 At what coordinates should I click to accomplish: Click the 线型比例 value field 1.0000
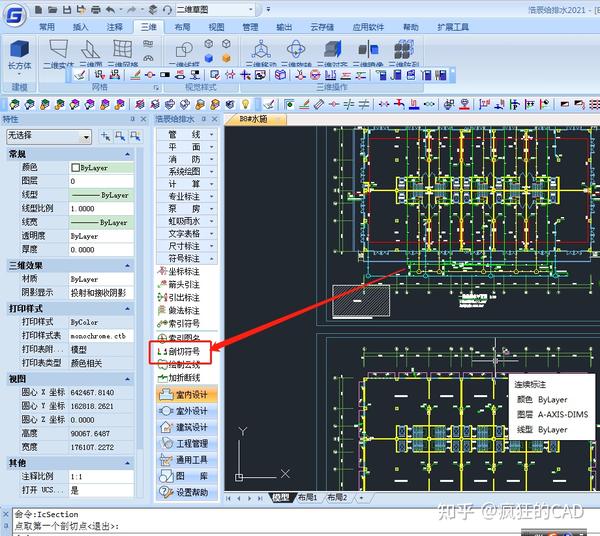pos(101,209)
